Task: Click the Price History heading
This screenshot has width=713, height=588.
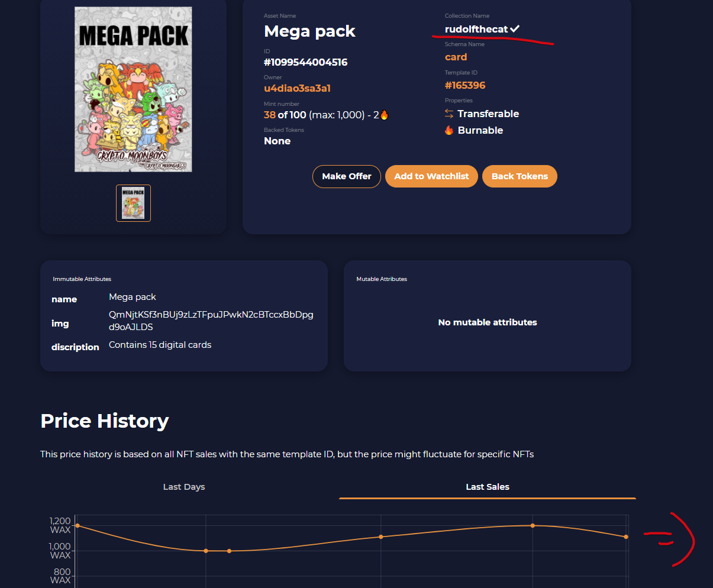Action: 105,421
